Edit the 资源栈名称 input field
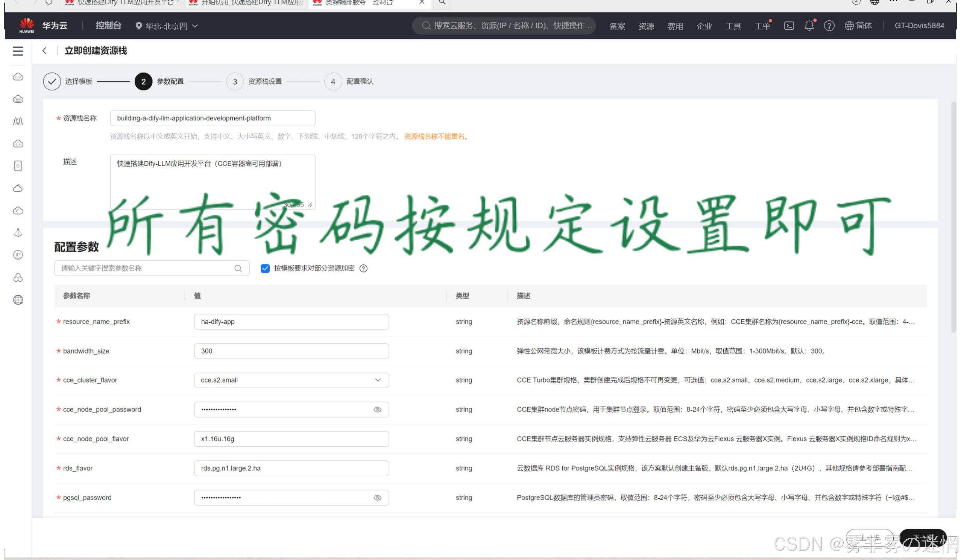961x560 pixels. 213,118
